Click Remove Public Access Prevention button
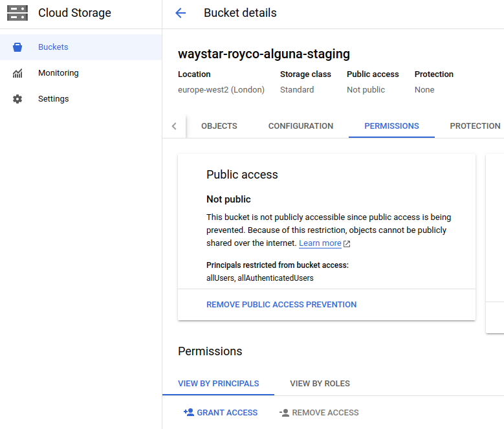The image size is (504, 429). [281, 305]
